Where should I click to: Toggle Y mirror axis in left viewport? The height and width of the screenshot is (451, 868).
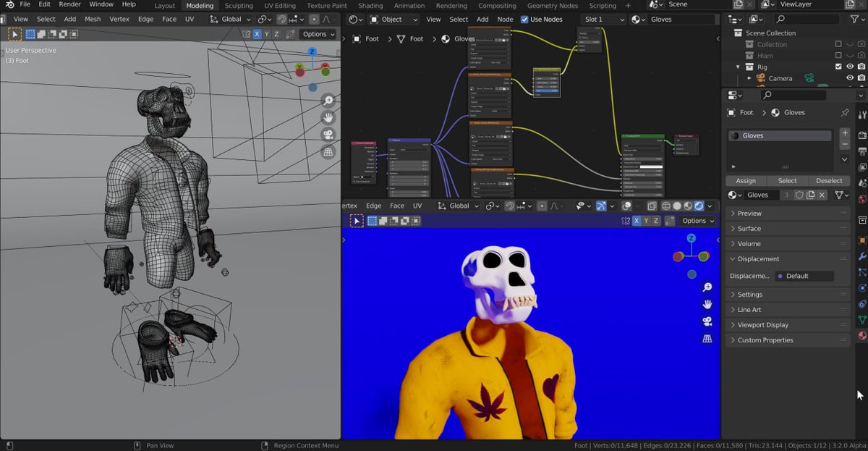coord(266,34)
